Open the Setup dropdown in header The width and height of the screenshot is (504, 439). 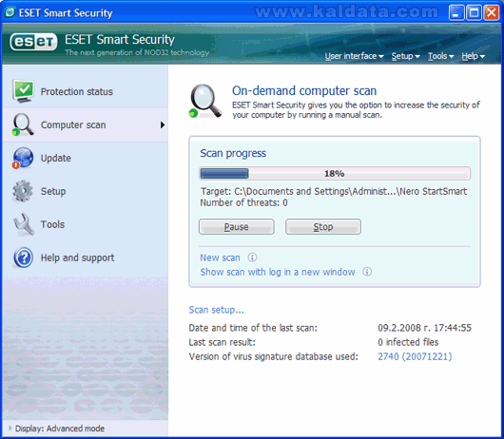[405, 56]
